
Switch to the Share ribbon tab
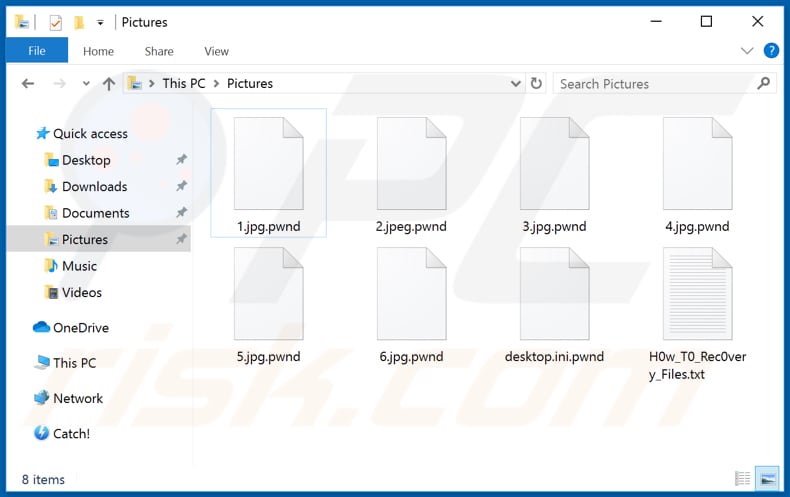[159, 51]
